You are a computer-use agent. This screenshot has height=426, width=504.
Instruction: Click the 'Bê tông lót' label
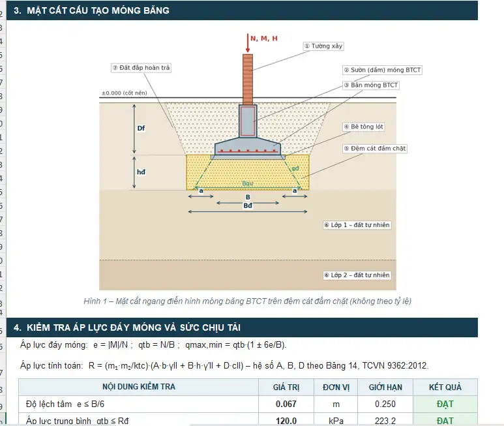click(x=364, y=127)
